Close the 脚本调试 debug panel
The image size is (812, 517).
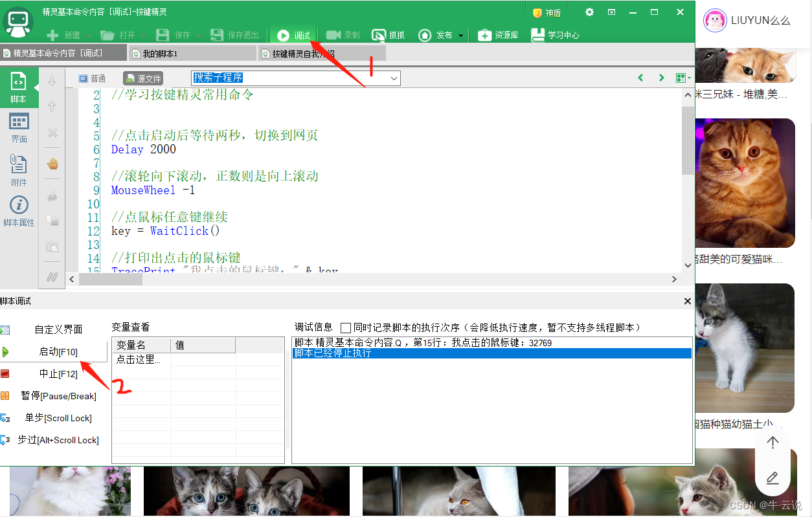click(688, 301)
